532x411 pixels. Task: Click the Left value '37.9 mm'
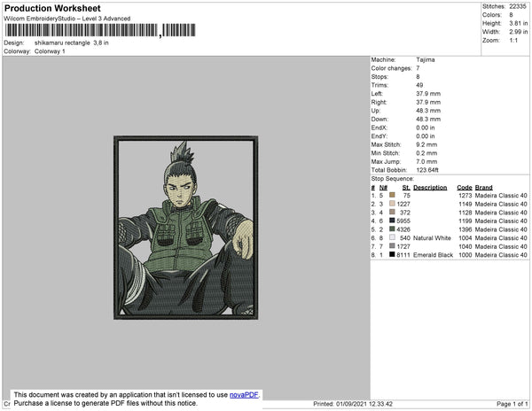click(428, 94)
